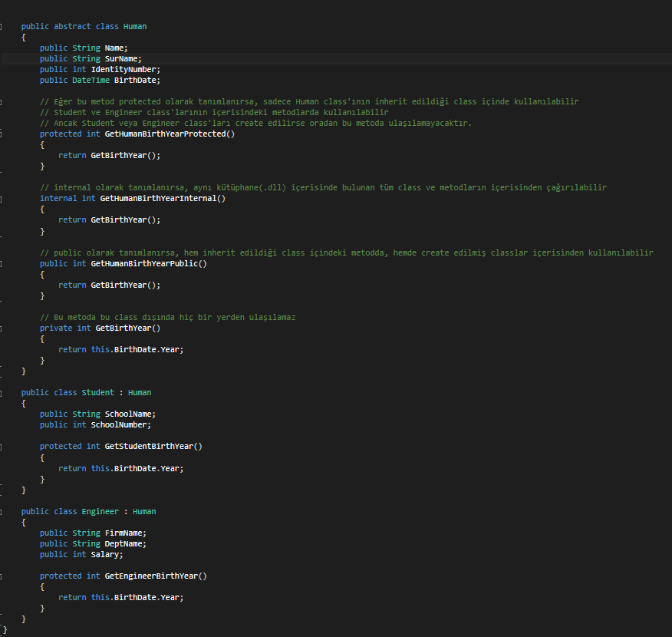The width and height of the screenshot is (672, 637).
Task: Click the comment starting 'Ancak Student veya Engineer'
Action: pos(256,123)
